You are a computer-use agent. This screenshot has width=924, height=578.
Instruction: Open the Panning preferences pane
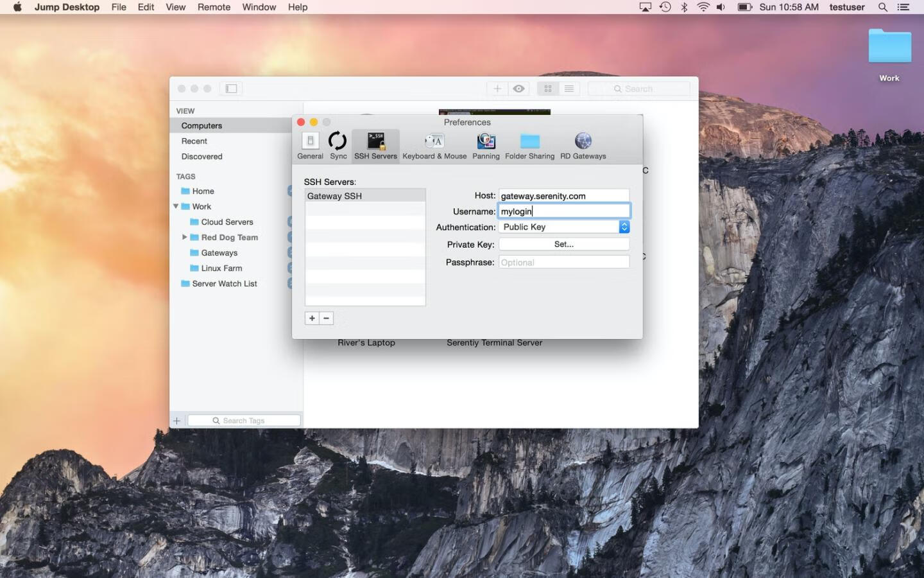(486, 145)
